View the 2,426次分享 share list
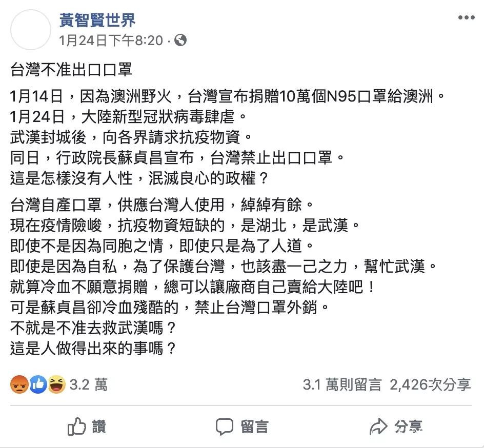The width and height of the screenshot is (484, 448). pyautogui.click(x=430, y=385)
